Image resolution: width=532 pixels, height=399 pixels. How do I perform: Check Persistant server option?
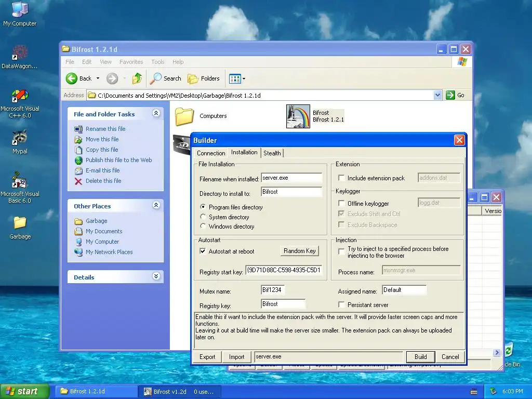(341, 304)
